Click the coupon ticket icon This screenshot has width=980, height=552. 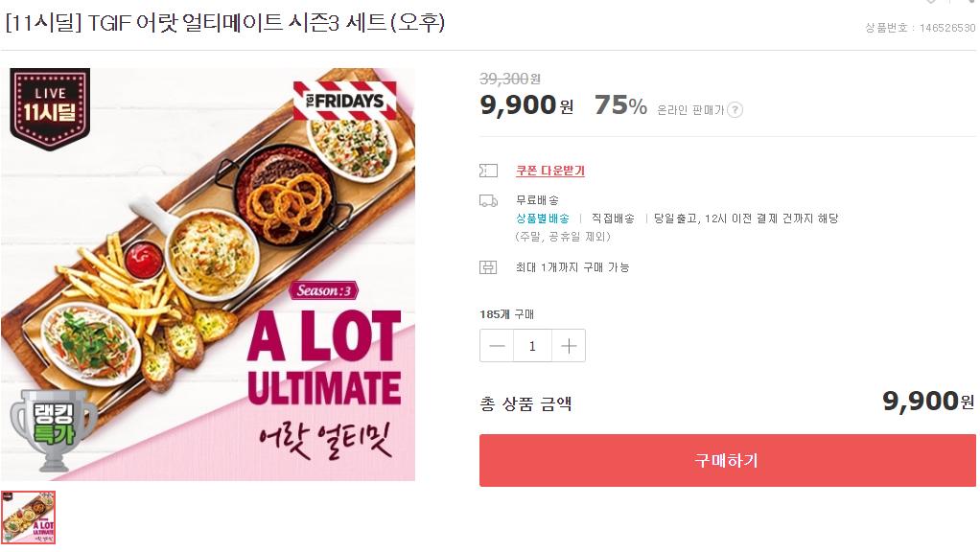tap(488, 171)
